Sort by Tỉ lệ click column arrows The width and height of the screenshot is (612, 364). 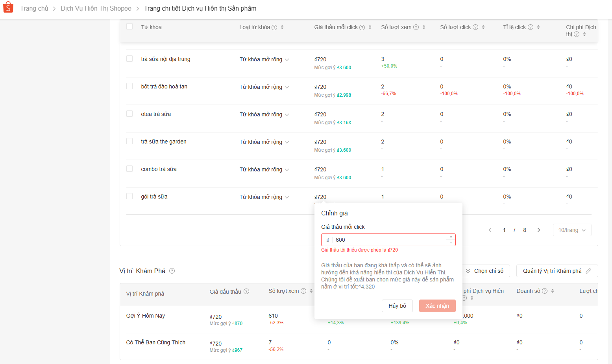pos(538,27)
